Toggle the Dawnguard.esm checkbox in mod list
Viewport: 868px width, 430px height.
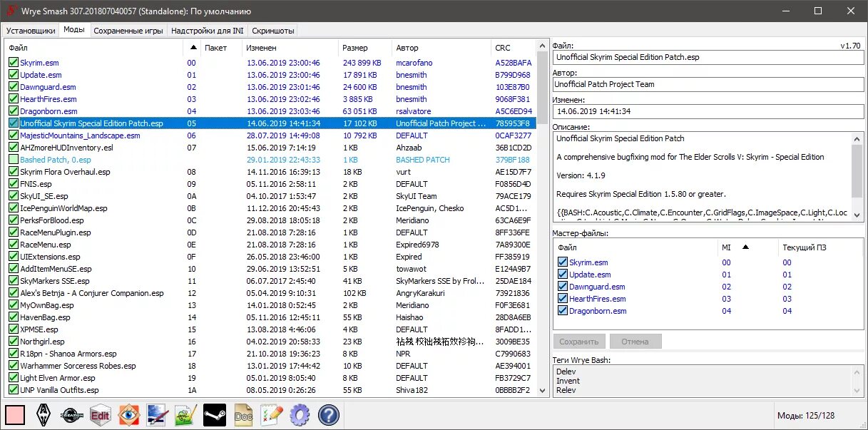pos(14,87)
